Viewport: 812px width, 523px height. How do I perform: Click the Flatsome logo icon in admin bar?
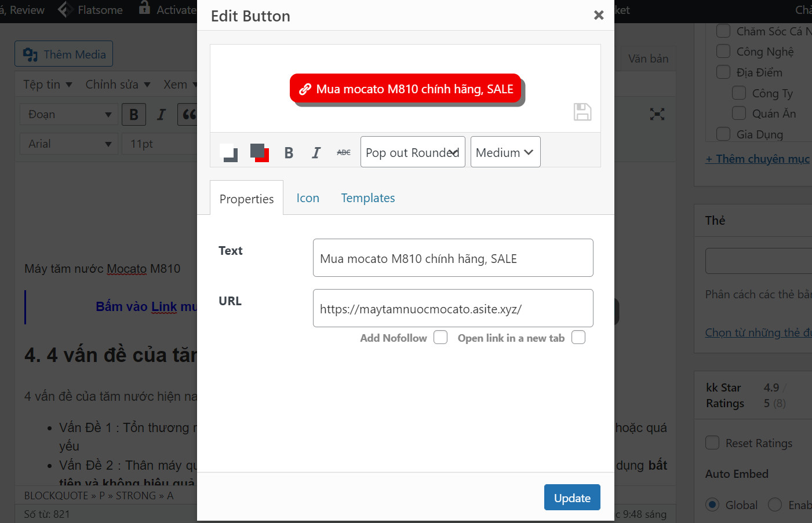point(65,9)
